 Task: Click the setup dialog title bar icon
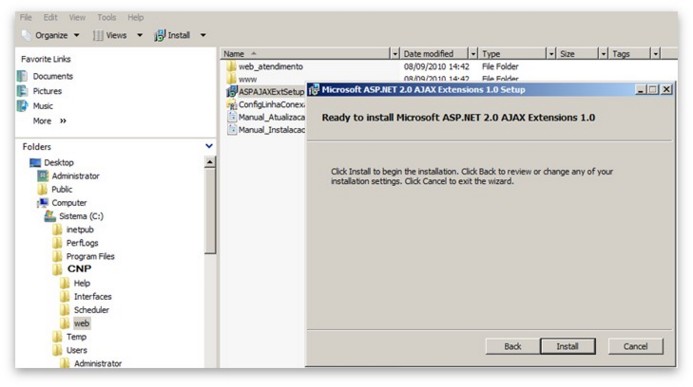[314, 90]
